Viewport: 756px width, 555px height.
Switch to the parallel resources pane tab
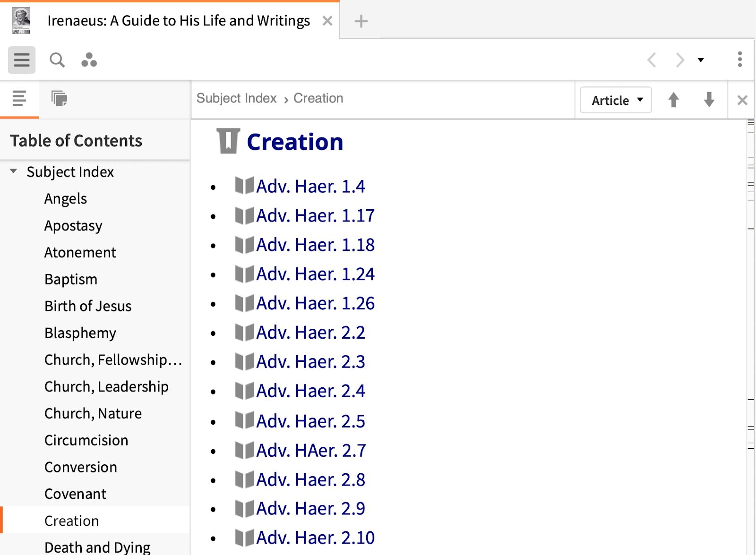point(59,99)
